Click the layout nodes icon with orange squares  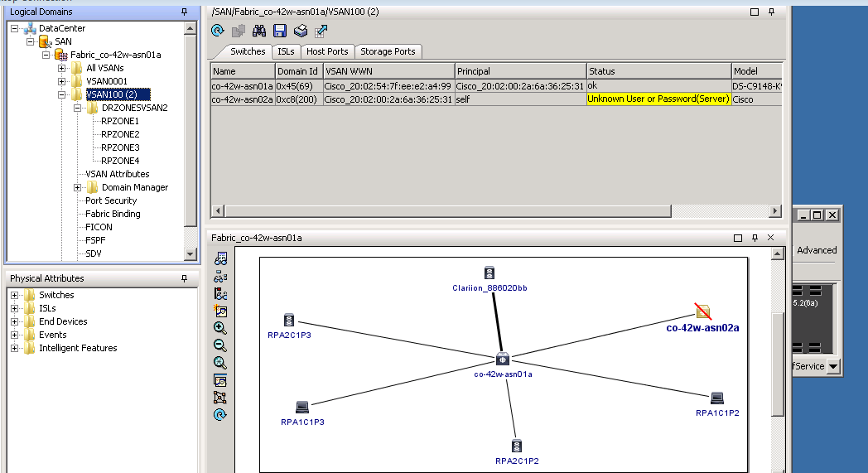220,398
